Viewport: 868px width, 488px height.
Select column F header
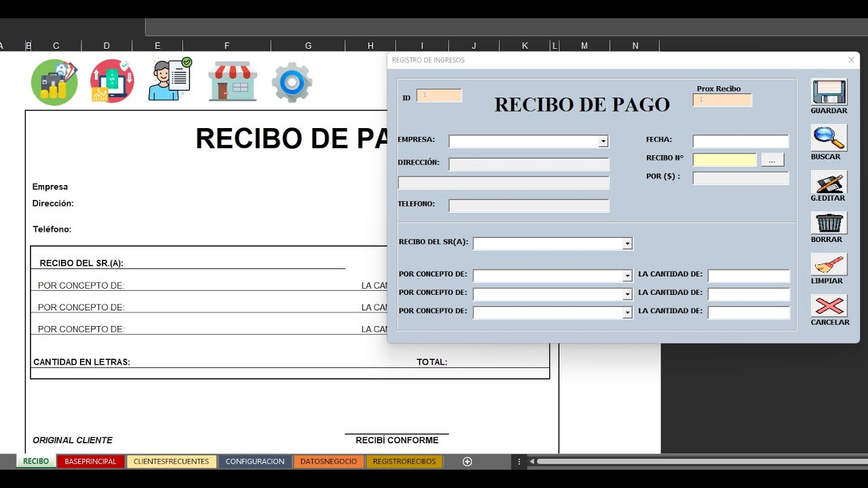pyautogui.click(x=226, y=45)
